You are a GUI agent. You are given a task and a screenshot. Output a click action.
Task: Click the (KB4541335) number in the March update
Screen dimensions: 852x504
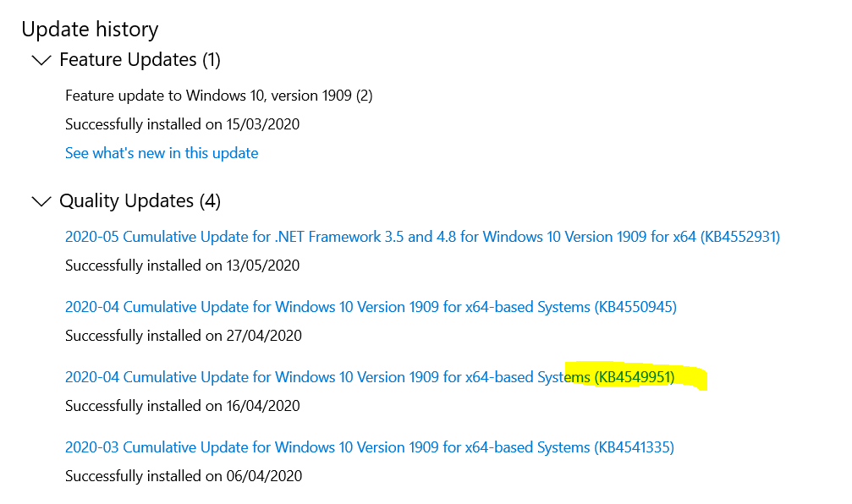pyautogui.click(x=635, y=447)
